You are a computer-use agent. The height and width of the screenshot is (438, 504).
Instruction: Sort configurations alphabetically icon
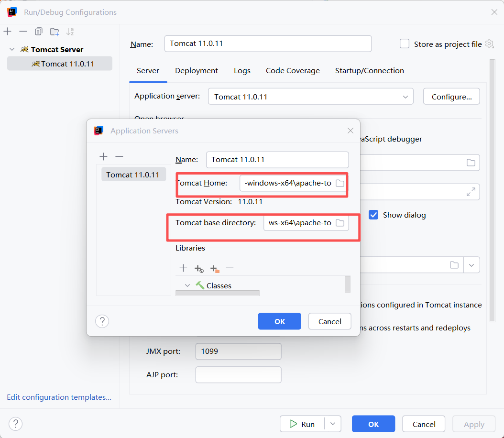pos(70,32)
